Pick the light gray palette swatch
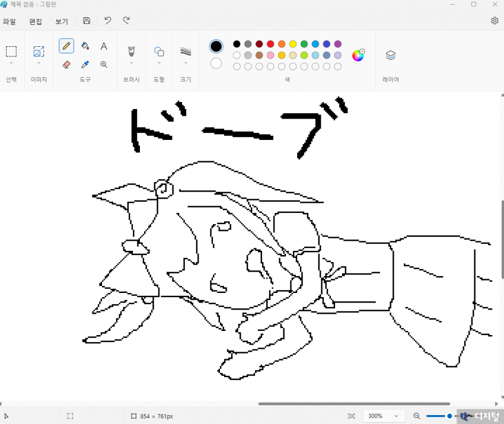504x424 pixels. [248, 55]
